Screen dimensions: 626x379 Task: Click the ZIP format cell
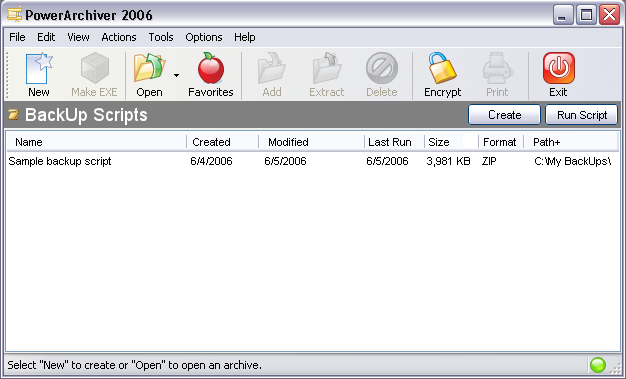[489, 161]
